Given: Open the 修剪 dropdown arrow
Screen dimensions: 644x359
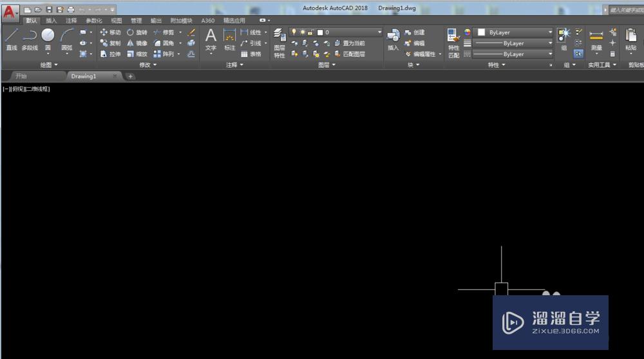Looking at the screenshot, I should [x=180, y=32].
